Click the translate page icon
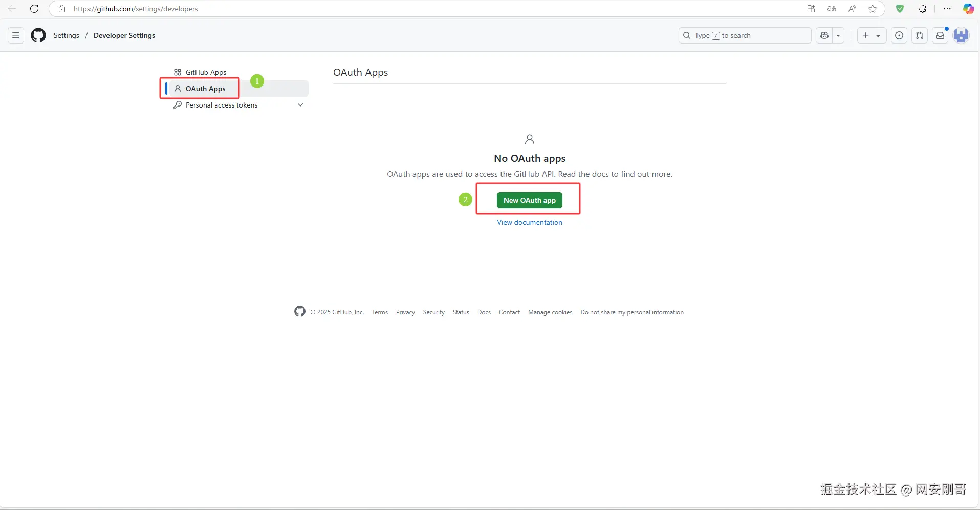The image size is (980, 510). point(832,9)
